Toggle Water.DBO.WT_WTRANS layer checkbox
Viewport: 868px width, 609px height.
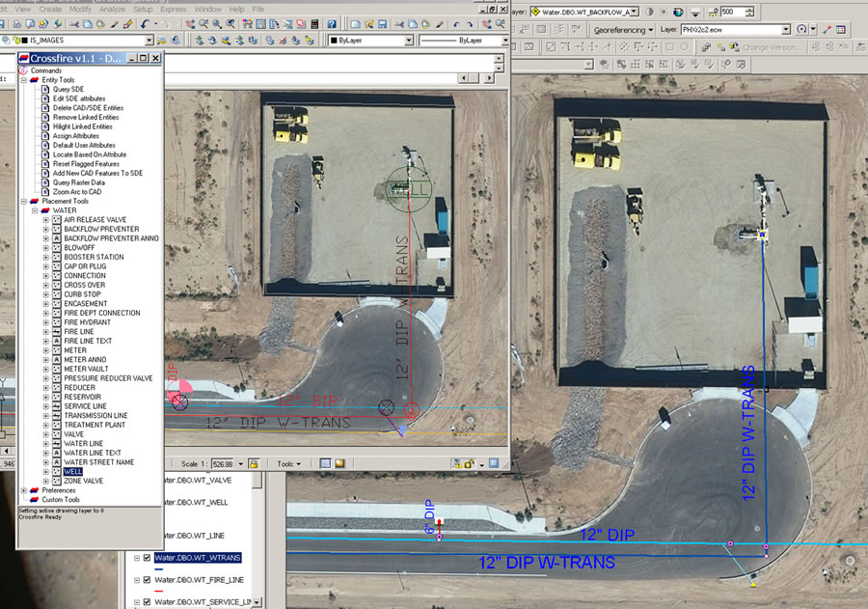coord(147,558)
